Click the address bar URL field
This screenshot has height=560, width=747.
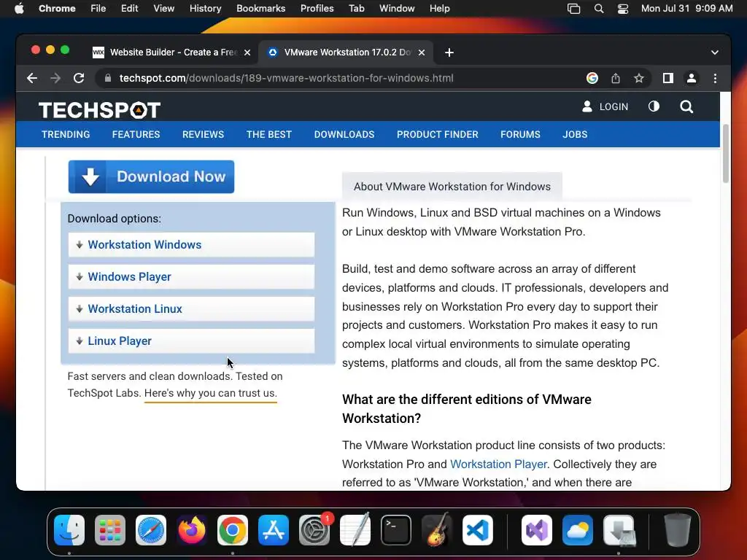coord(286,78)
